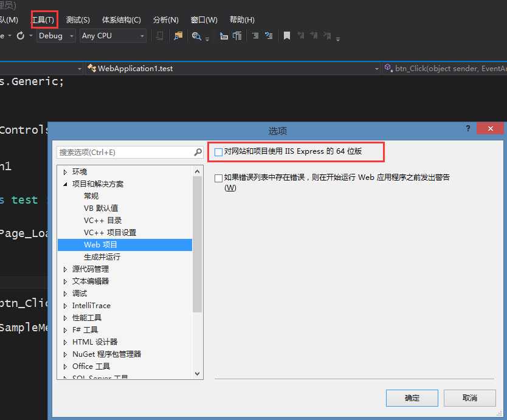Expand the 性能工具 node
This screenshot has width=507, height=420.
point(65,318)
